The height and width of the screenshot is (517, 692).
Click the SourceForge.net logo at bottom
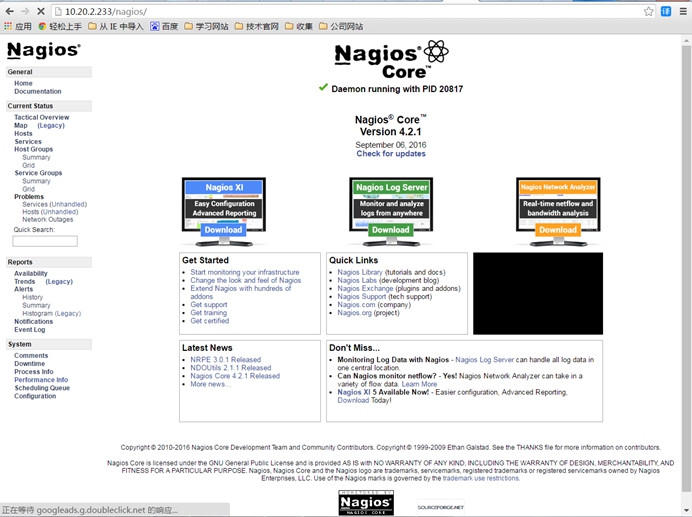tap(440, 507)
